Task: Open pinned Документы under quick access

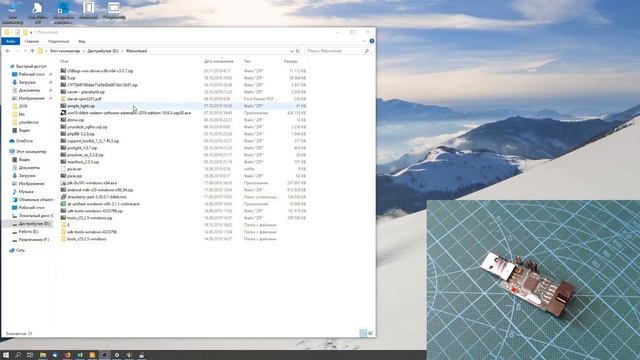Action: coord(26,90)
